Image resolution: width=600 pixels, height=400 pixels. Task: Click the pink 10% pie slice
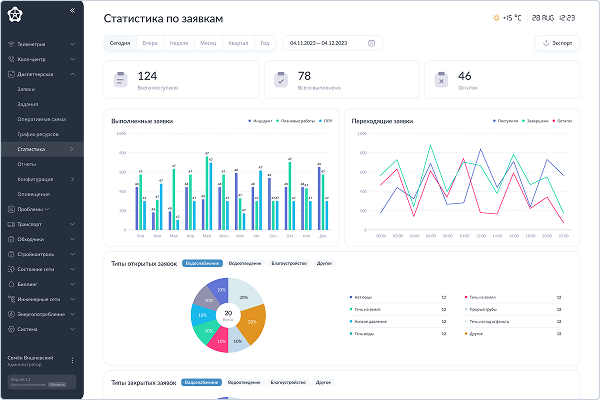click(x=220, y=341)
